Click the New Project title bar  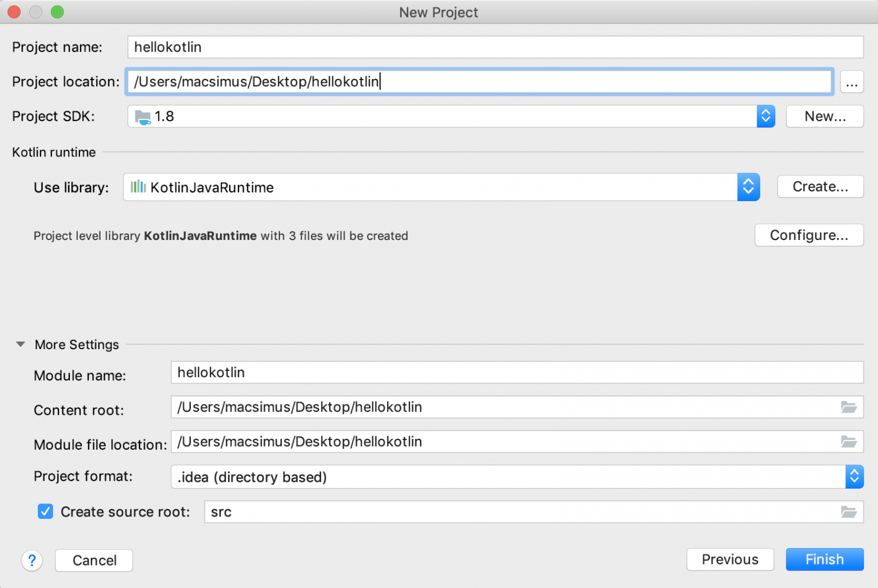point(438,12)
